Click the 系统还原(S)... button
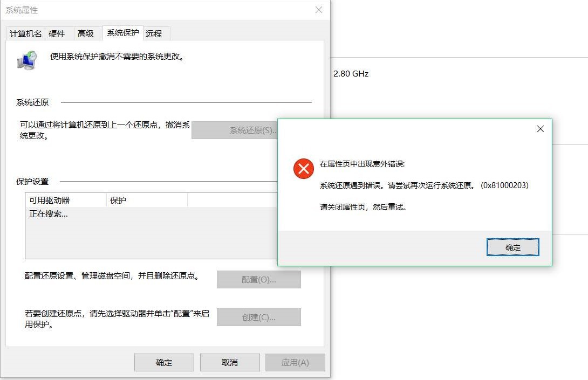The width and height of the screenshot is (588, 380). (x=235, y=130)
